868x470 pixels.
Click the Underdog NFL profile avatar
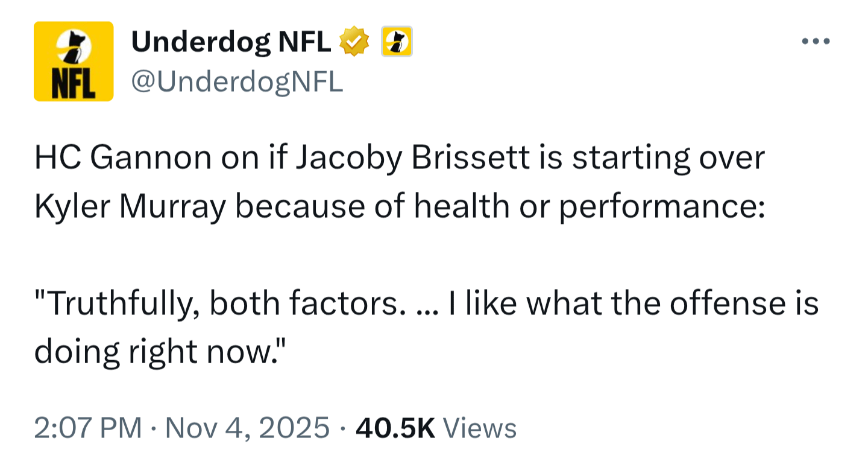[x=74, y=60]
